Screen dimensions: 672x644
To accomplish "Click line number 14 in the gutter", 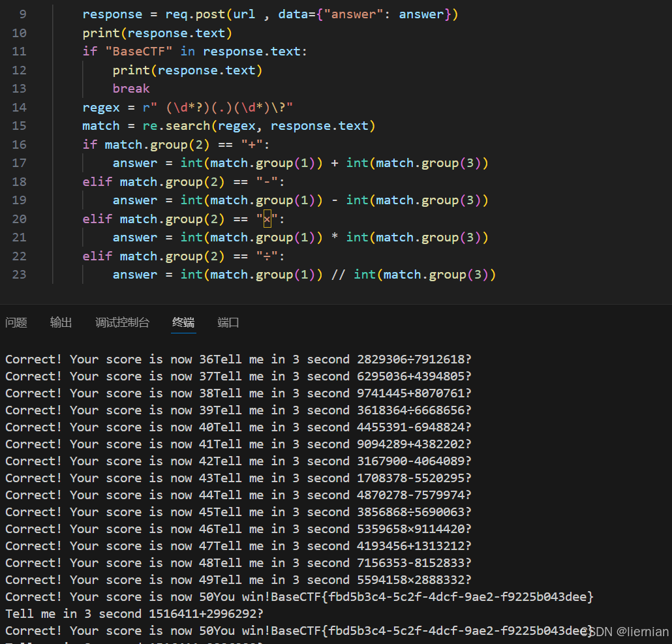I will point(19,107).
